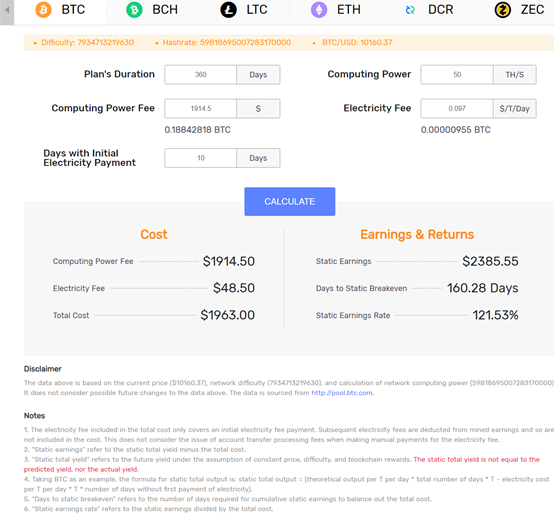Click the Decred logo icon
The width and height of the screenshot is (554, 515).
(x=410, y=10)
